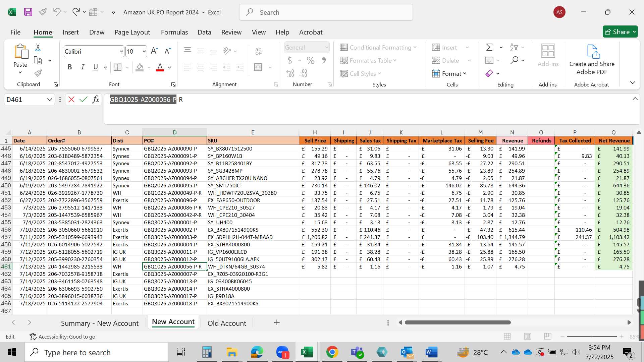Toggle align left
The image size is (644, 362).
tap(187, 67)
